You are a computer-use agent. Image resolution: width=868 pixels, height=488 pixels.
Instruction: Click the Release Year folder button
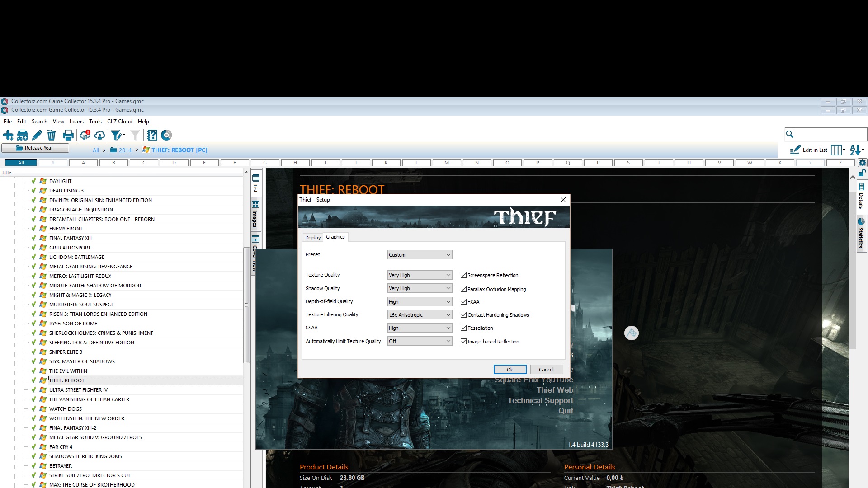pos(35,148)
